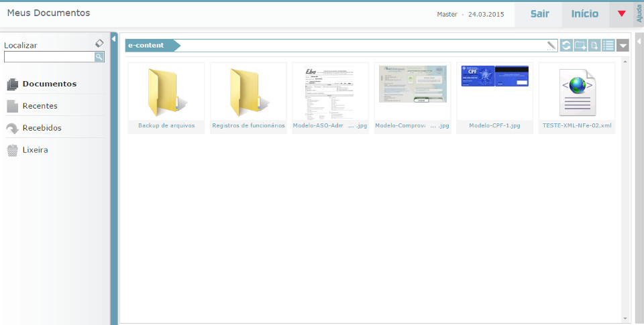Switch to list view using the toolbar icon
Image resolution: width=644 pixels, height=325 pixels.
pos(608,46)
